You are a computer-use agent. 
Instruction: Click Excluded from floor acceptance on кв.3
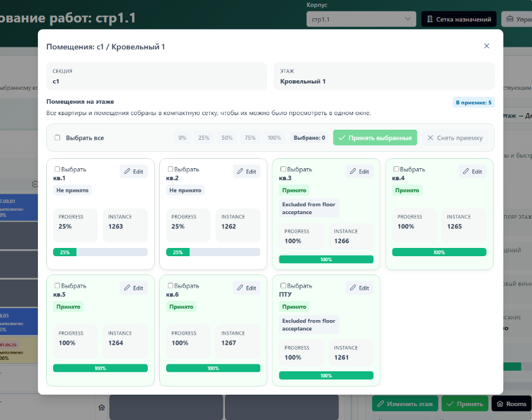click(x=309, y=208)
